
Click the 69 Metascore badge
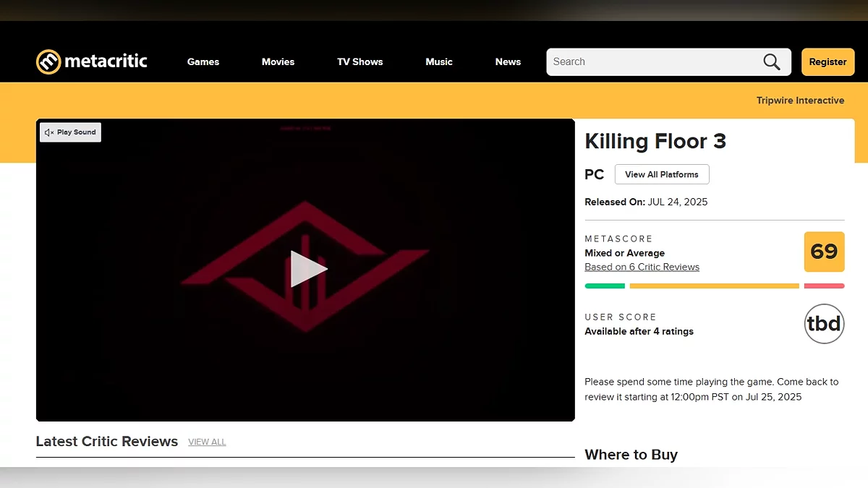tap(824, 252)
